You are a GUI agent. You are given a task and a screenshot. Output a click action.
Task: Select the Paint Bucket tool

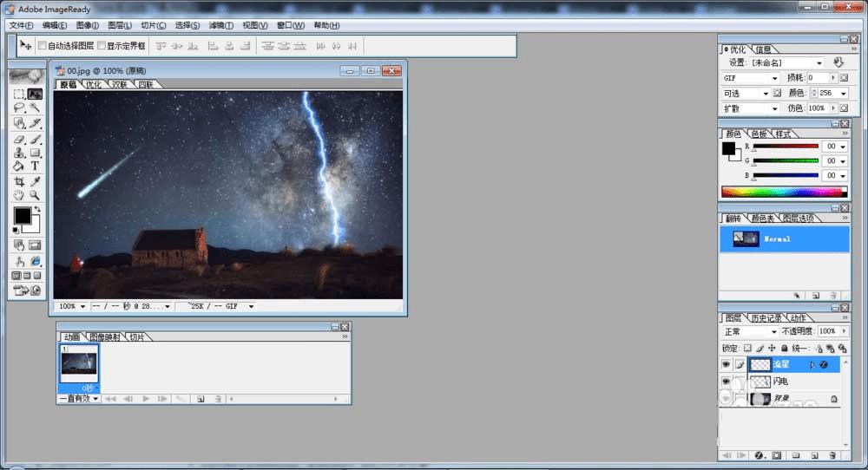[19, 166]
